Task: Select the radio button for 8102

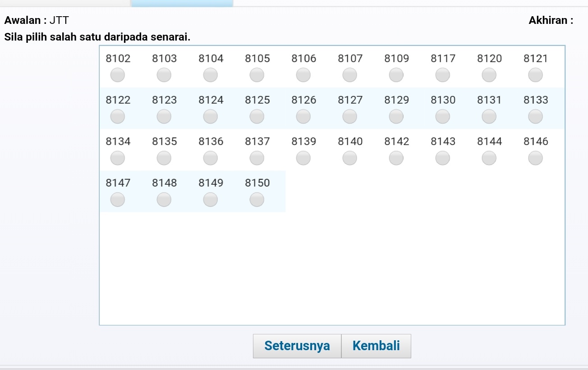Action: [x=117, y=75]
